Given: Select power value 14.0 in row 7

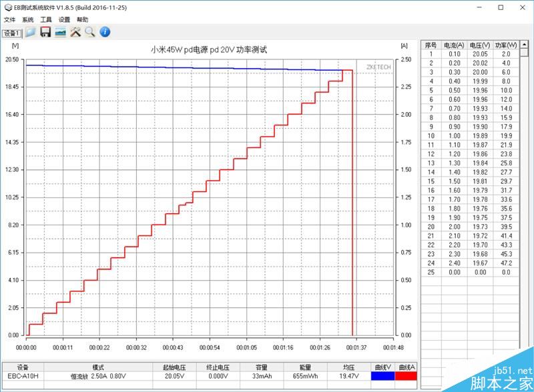Looking at the screenshot, I should click(x=506, y=109).
